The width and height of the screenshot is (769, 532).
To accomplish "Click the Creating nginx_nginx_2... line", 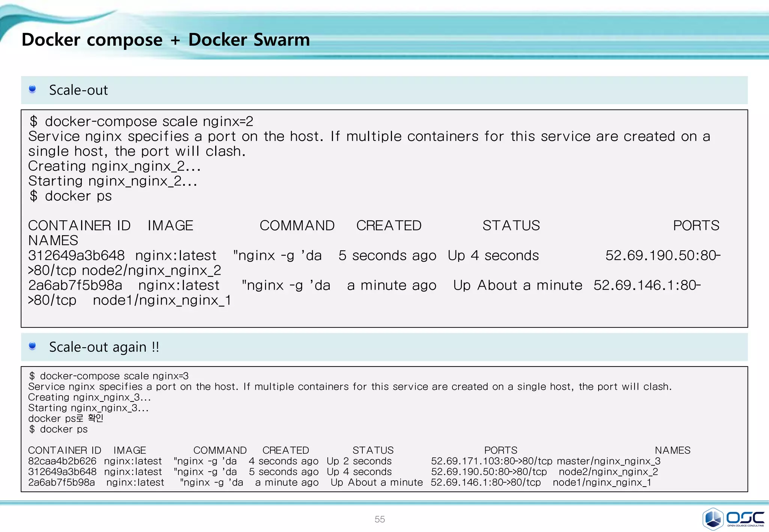I will click(x=115, y=166).
